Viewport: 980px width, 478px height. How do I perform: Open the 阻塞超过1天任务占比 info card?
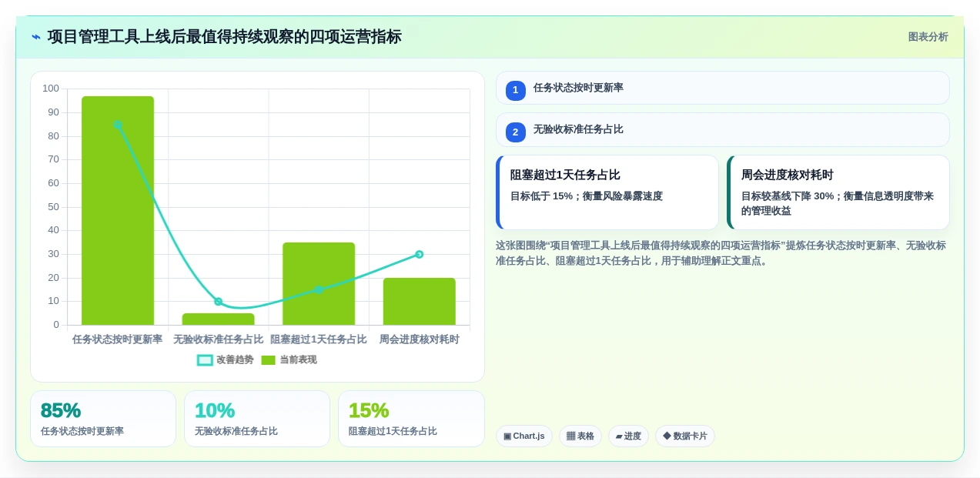607,192
